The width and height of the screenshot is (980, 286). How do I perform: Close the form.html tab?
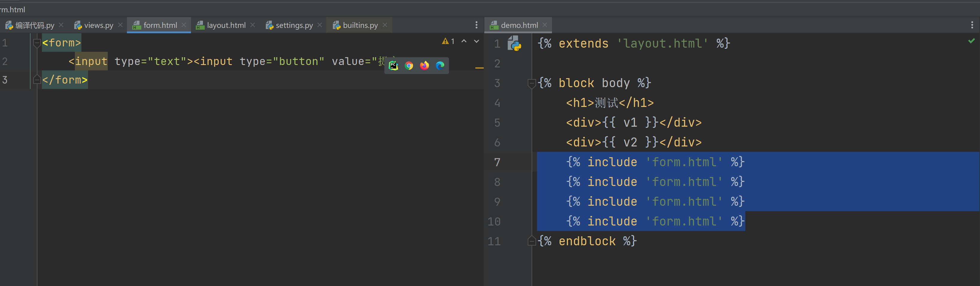(184, 25)
